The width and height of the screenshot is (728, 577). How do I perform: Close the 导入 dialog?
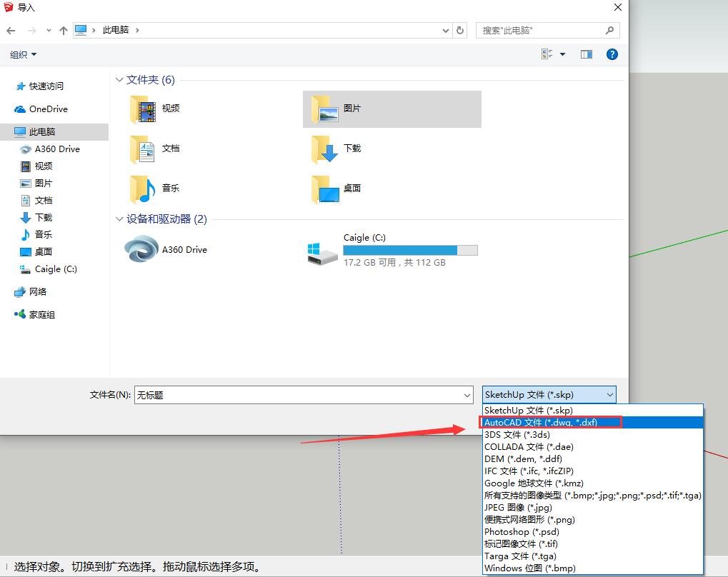tap(618, 7)
